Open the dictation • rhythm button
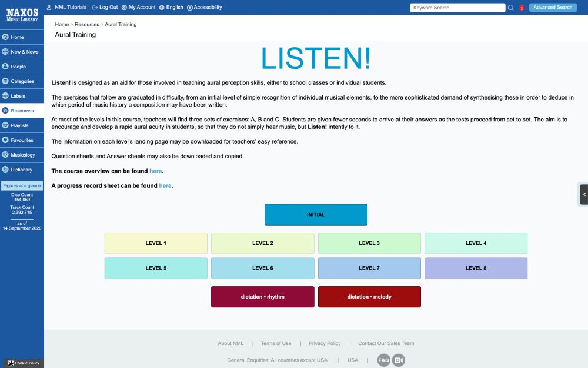This screenshot has height=368, width=588. click(x=262, y=297)
